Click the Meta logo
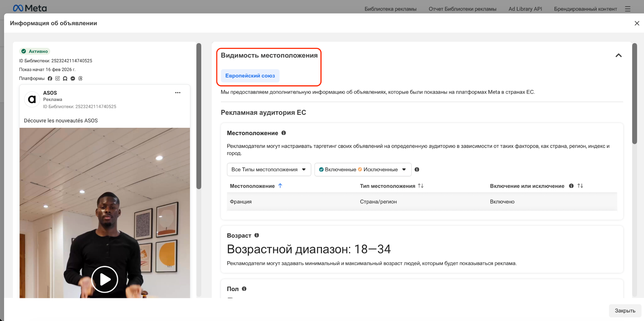644x321 pixels. tap(30, 8)
